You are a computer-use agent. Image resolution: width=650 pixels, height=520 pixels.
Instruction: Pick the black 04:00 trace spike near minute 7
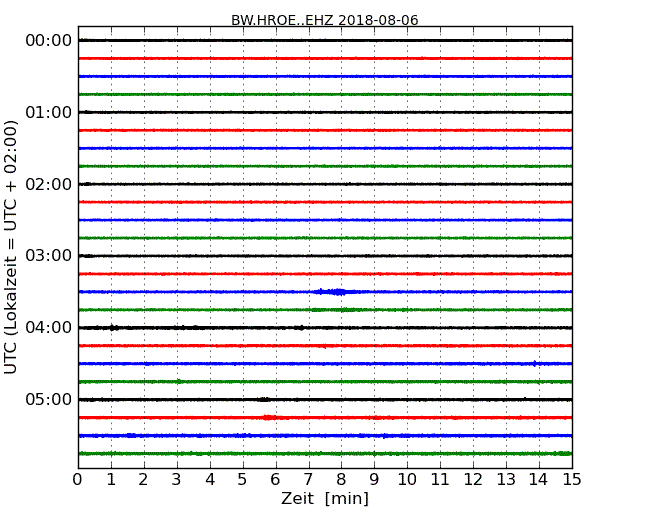click(x=301, y=328)
